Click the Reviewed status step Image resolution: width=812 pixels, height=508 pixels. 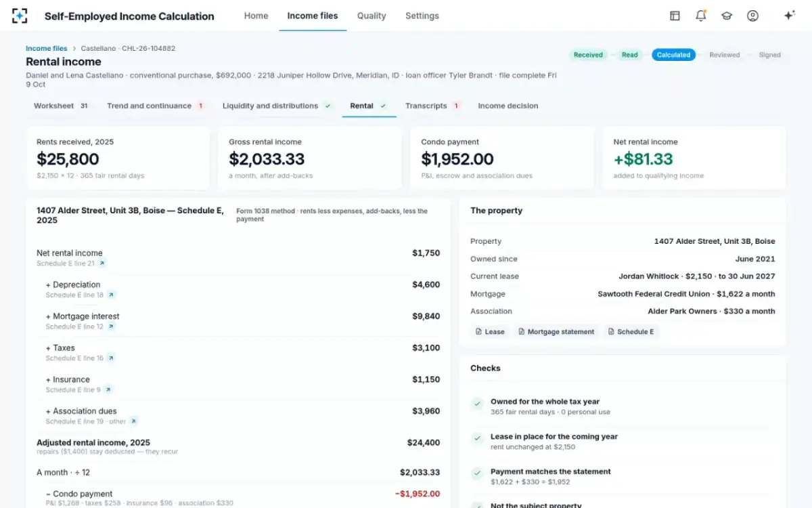[x=725, y=55]
